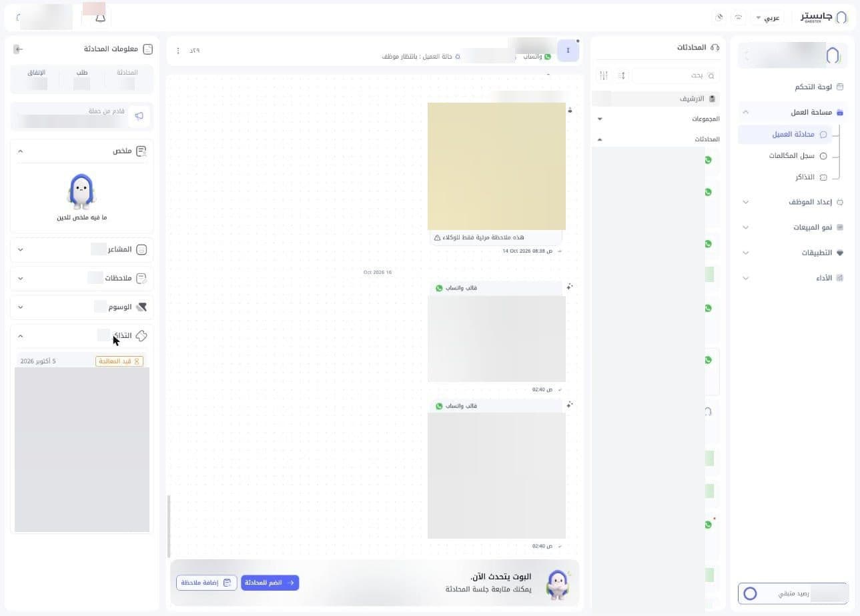
Task: Select محادثة العميل in sidebar
Action: coord(785,134)
